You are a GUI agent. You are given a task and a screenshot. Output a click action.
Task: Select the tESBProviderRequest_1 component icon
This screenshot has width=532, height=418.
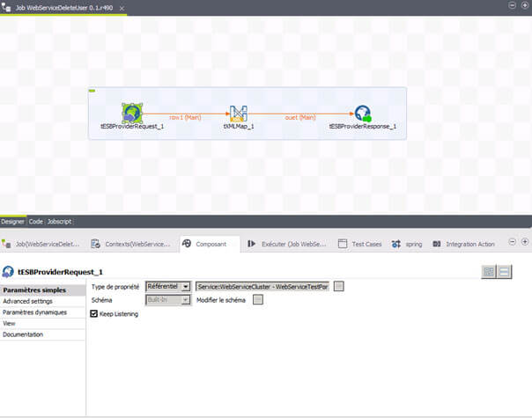pyautogui.click(x=132, y=113)
